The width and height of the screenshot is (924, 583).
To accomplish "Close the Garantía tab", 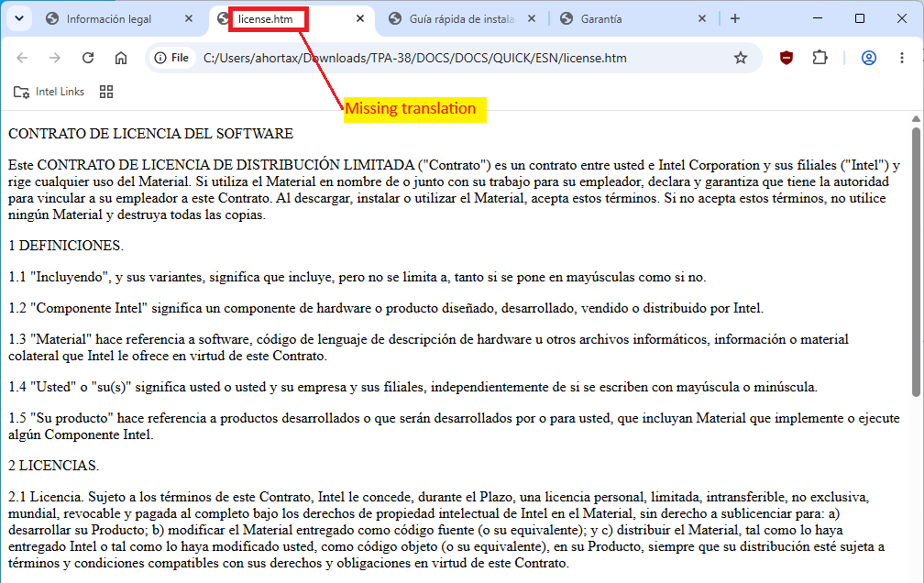I will [702, 19].
